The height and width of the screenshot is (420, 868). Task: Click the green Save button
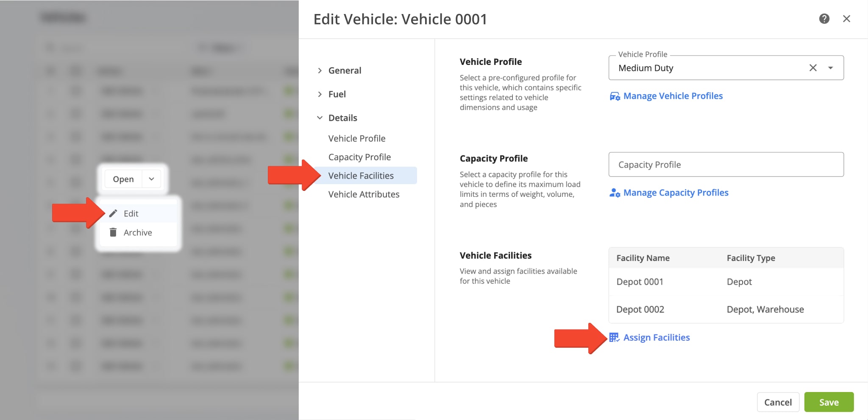(x=829, y=402)
